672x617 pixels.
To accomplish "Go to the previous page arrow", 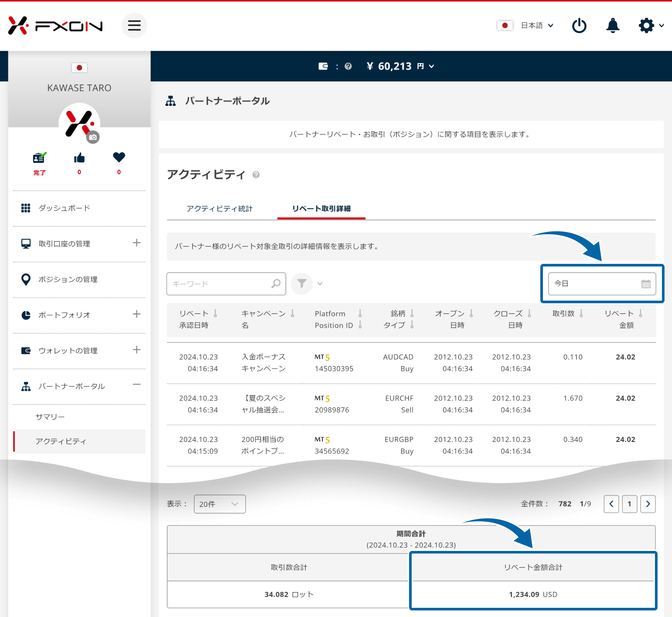I will (x=611, y=504).
